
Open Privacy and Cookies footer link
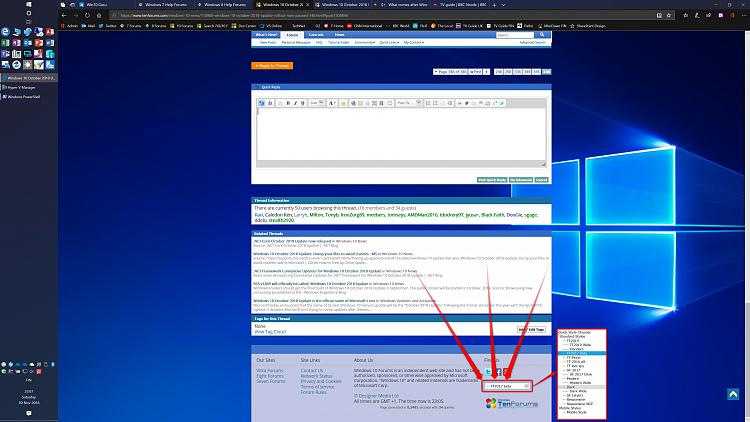tap(321, 381)
